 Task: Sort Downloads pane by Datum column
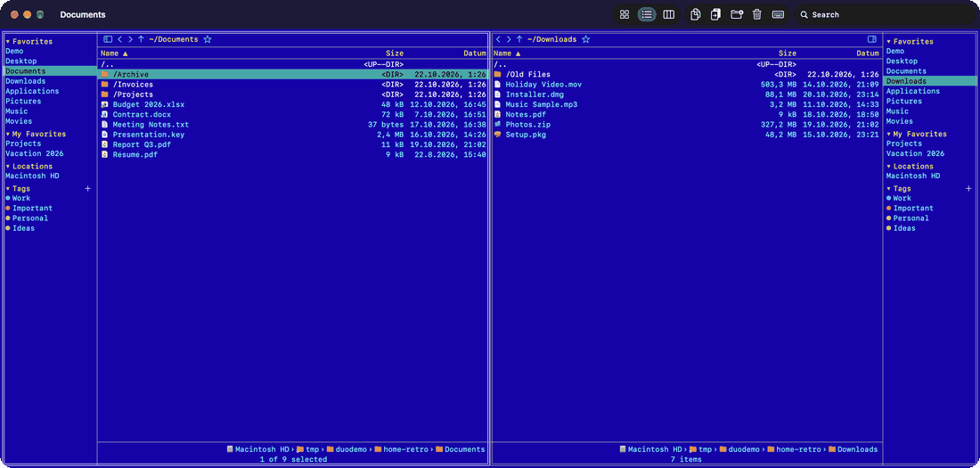pyautogui.click(x=868, y=53)
